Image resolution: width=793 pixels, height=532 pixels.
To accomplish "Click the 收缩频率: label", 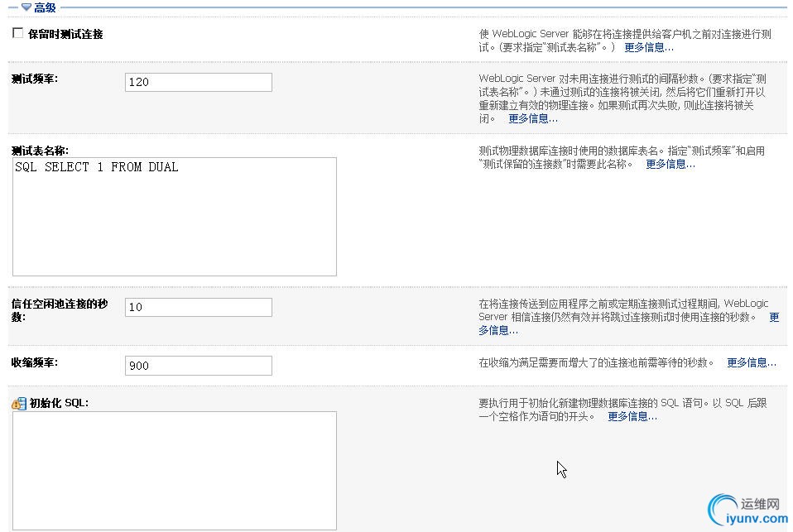I will pyautogui.click(x=35, y=362).
